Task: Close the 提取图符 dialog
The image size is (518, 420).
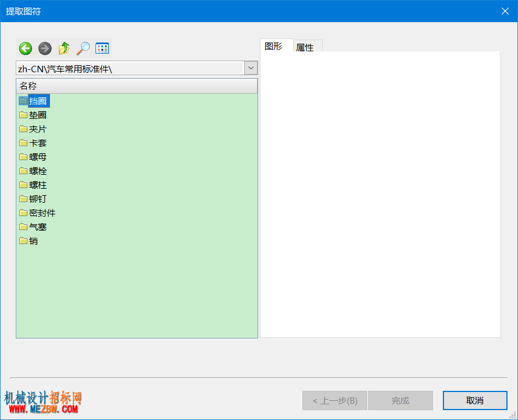Action: (x=505, y=11)
